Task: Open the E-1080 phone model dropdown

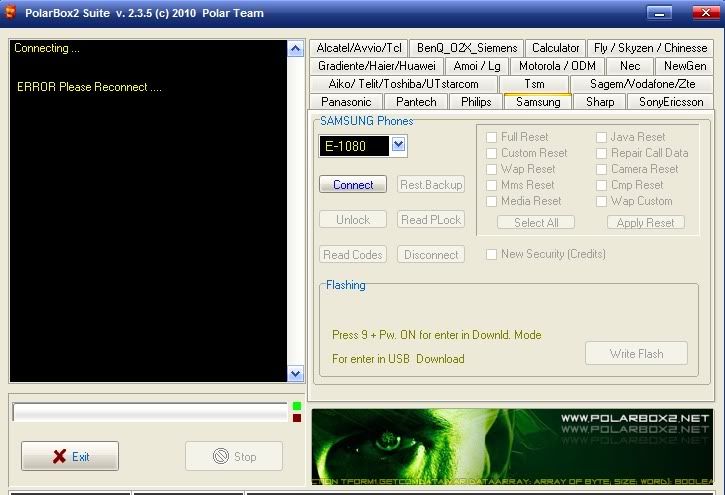Action: 399,145
